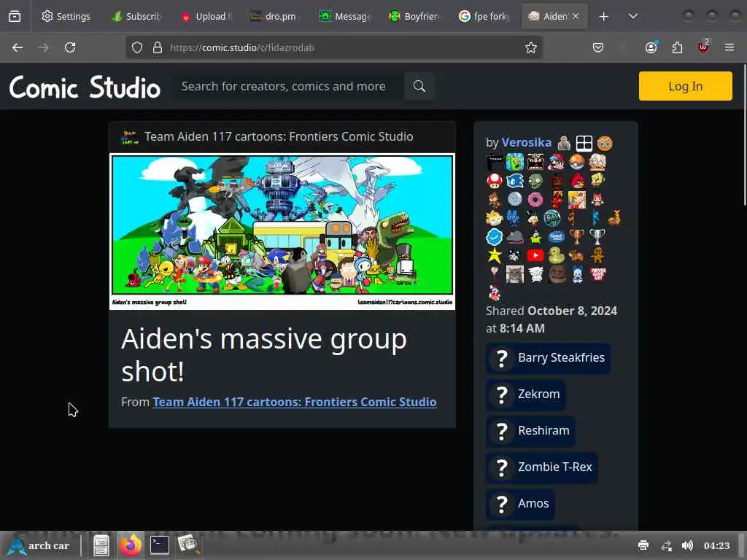
Task: Click the white four-square grid badge
Action: coord(584,143)
